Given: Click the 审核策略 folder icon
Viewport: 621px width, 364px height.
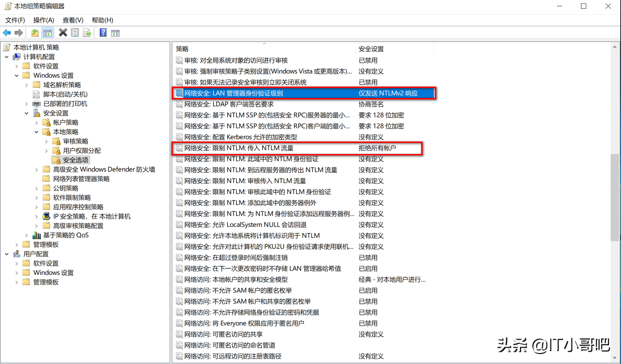Looking at the screenshot, I should click(56, 141).
